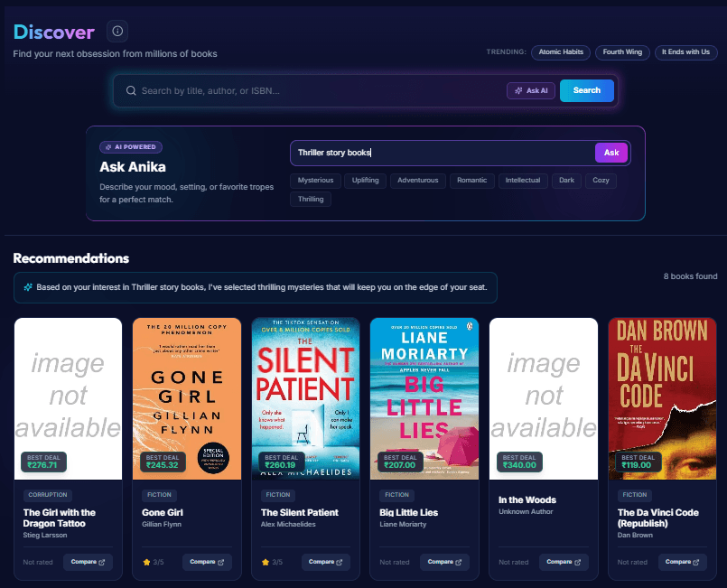This screenshot has width=727, height=588.
Task: Click the Ask Anika prompt text field
Action: click(x=443, y=153)
